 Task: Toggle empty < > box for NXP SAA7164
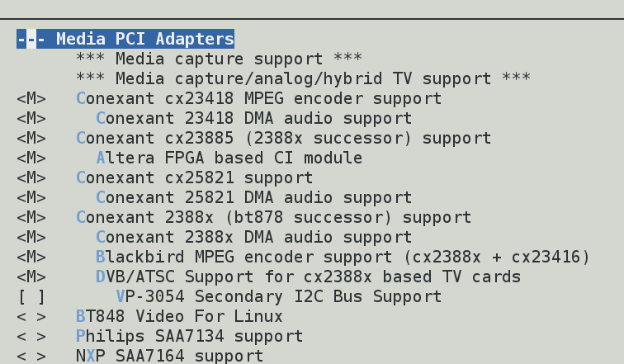[x=31, y=356]
